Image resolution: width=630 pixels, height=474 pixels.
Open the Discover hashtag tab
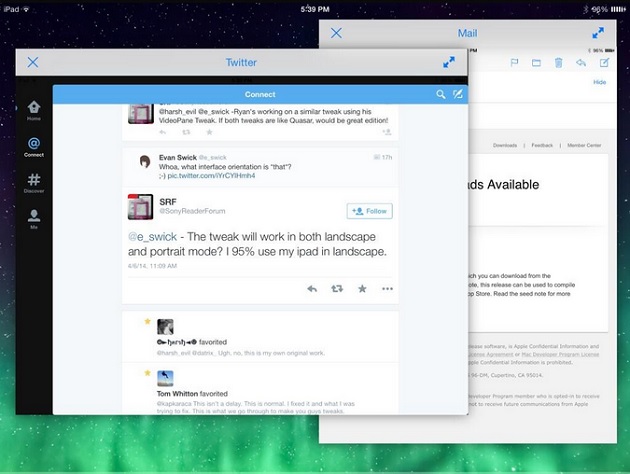pyautogui.click(x=34, y=183)
